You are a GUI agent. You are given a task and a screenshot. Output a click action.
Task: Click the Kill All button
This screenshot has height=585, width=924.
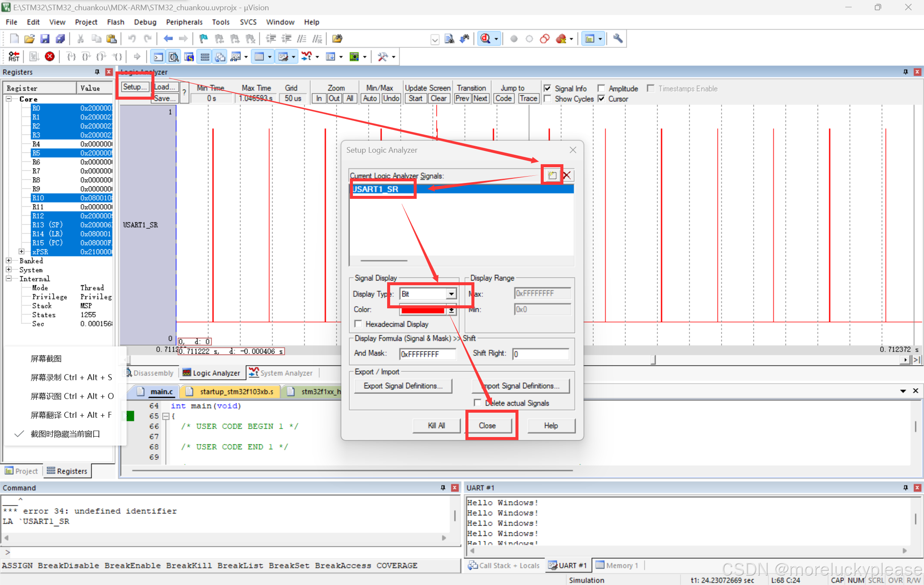[x=436, y=425]
